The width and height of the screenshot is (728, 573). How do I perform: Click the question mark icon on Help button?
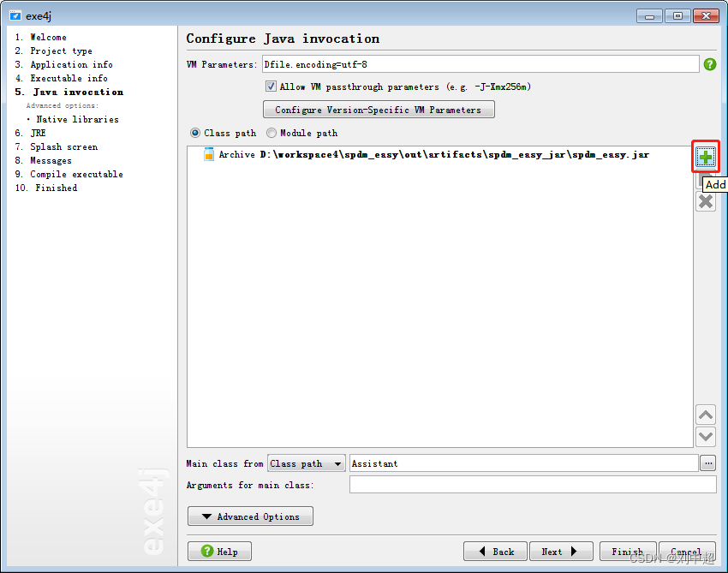click(x=202, y=551)
